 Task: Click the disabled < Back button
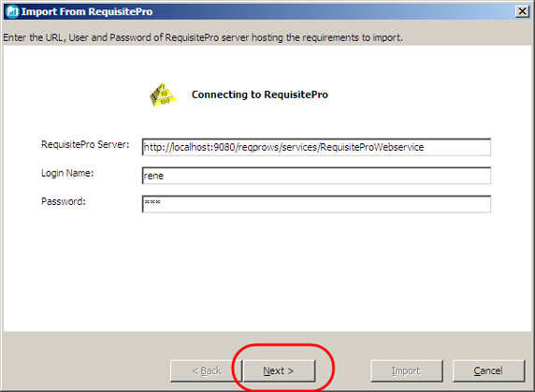[x=206, y=370]
